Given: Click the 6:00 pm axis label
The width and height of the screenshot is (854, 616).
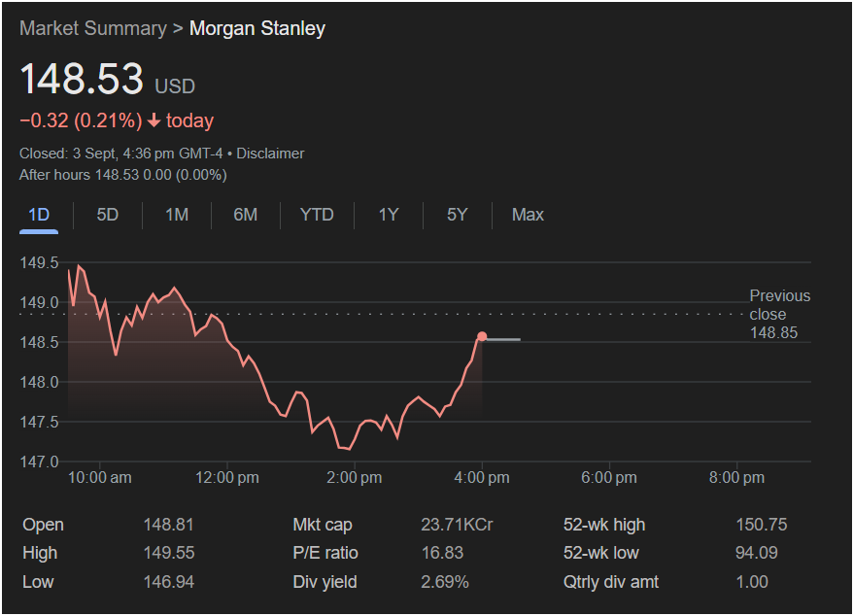Looking at the screenshot, I should click(x=609, y=478).
